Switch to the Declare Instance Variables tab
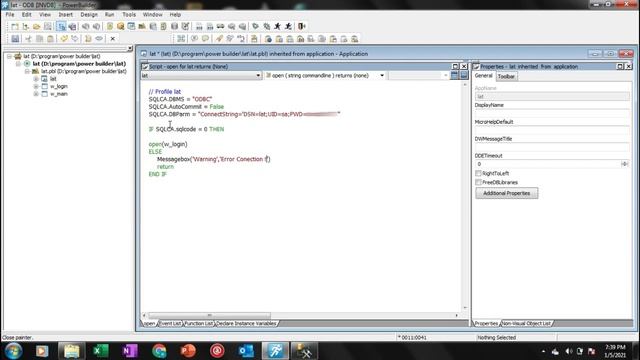This screenshot has width=640, height=360. (x=246, y=323)
